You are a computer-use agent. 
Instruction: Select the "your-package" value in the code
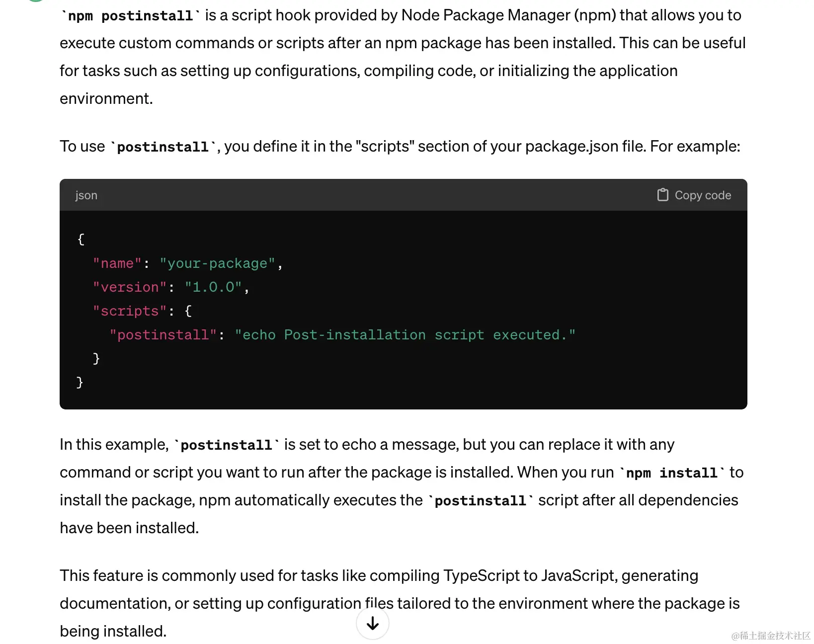pos(217,263)
